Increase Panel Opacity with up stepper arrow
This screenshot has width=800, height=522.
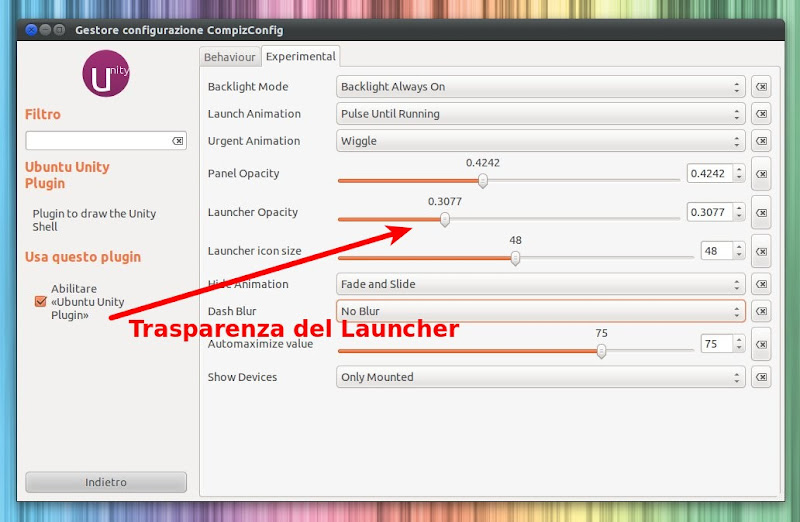click(x=739, y=169)
